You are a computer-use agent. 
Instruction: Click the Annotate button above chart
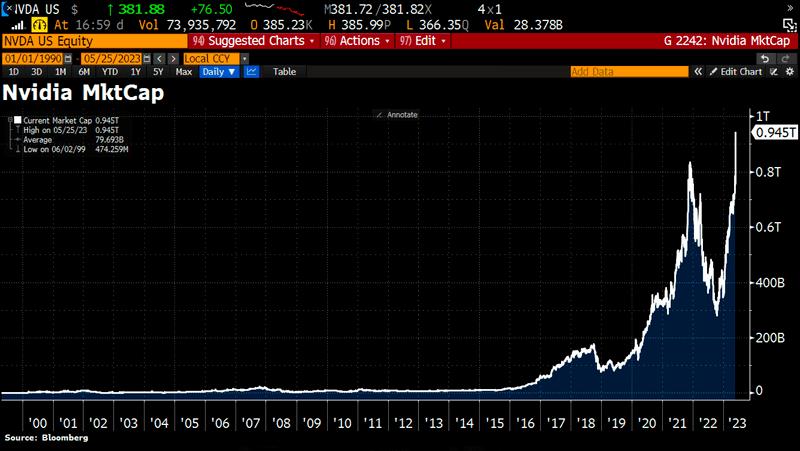pos(397,115)
